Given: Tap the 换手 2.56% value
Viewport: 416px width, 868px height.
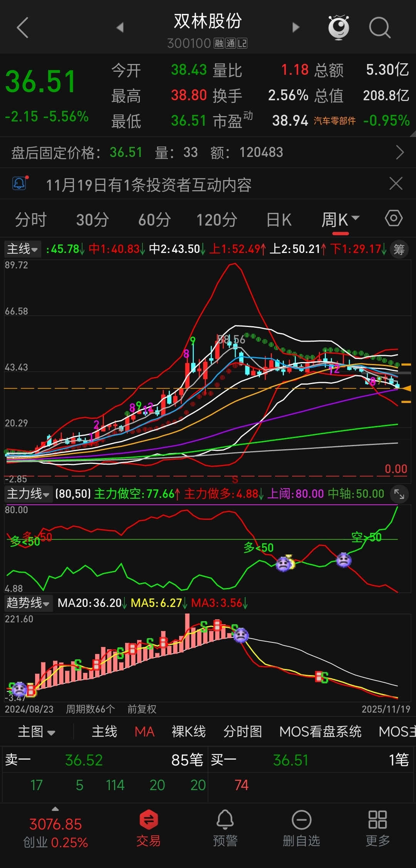Looking at the screenshot, I should pos(288,95).
